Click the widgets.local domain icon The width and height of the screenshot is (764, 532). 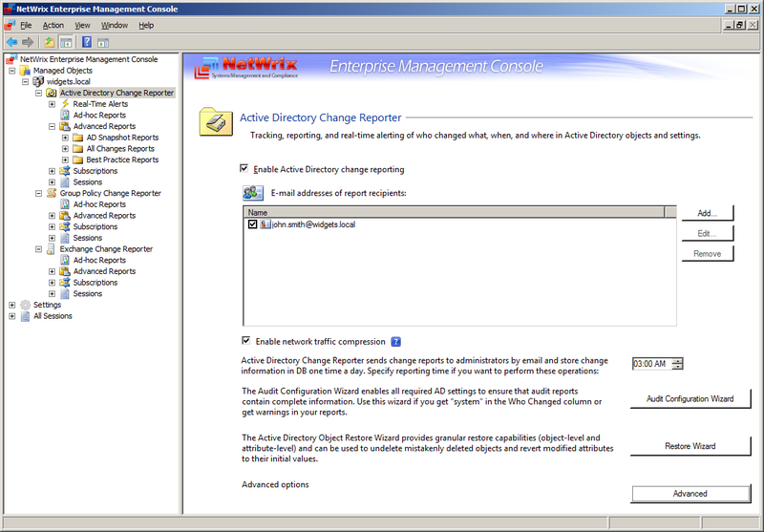tap(38, 81)
